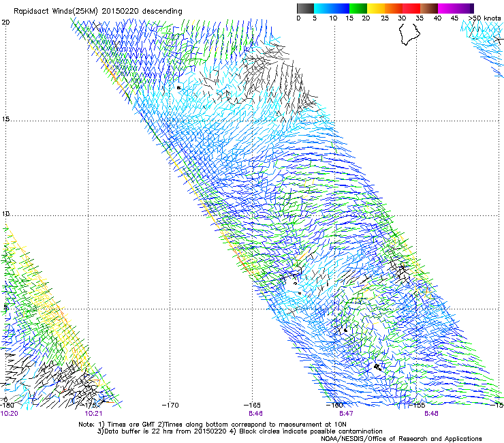This screenshot has height=443, width=504.
Task: Click the purple time label beneath '-165'
Action: coord(256,414)
